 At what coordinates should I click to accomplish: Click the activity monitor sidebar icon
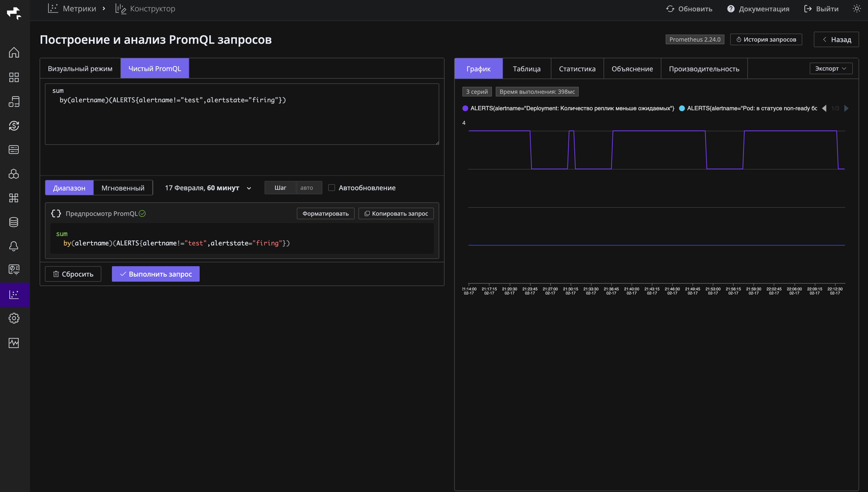point(14,343)
